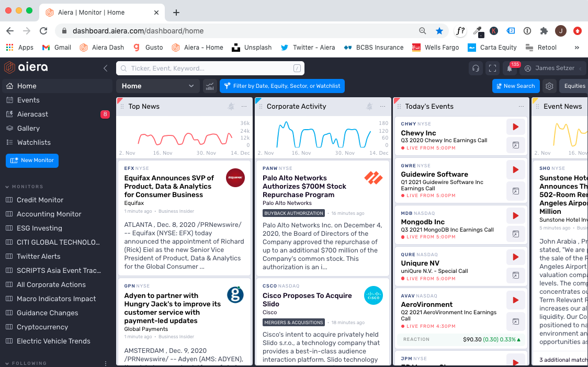588x367 pixels.
Task: Open the notifications bell with 135 badge
Action: 510,68
